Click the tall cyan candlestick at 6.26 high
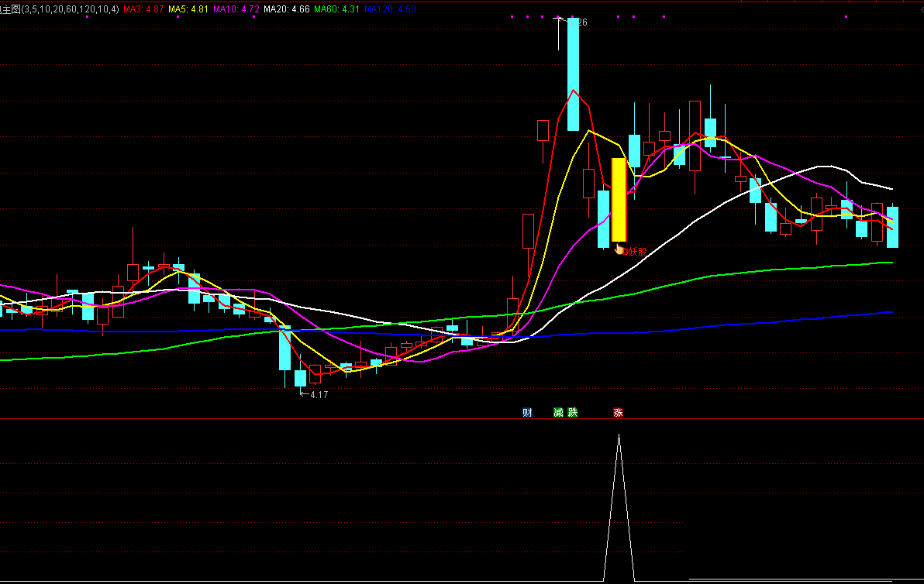Viewport: 924px width, 584px height. point(573,74)
